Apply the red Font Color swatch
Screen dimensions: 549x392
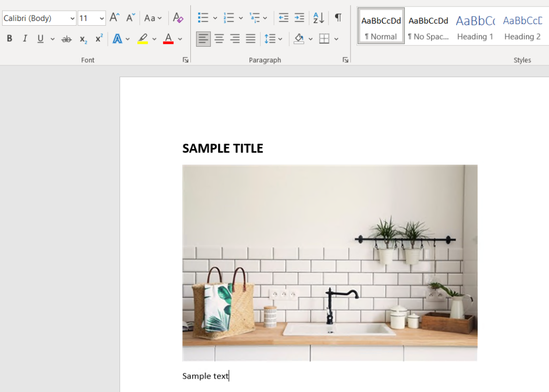click(168, 39)
